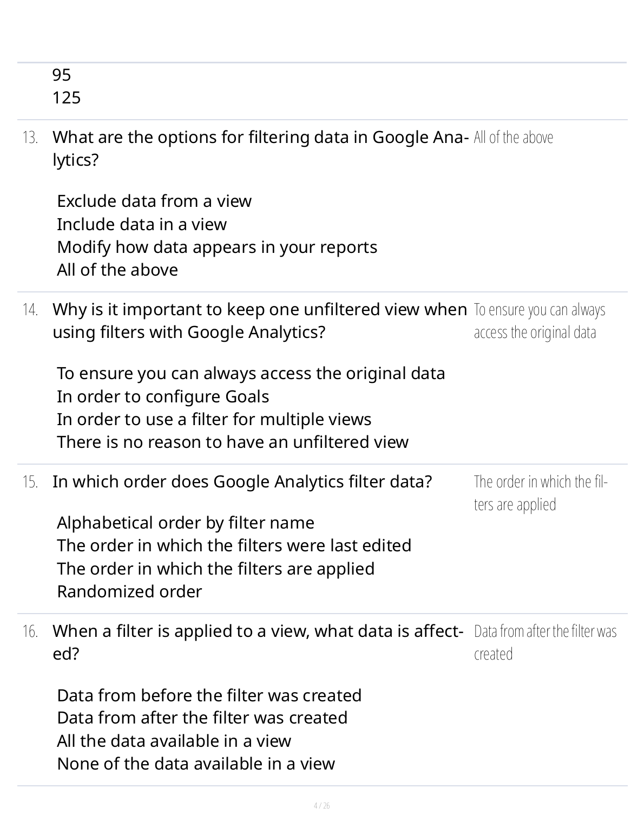The width and height of the screenshot is (644, 834).
Task: Click question 15 about filter data order
Action: coord(242,481)
